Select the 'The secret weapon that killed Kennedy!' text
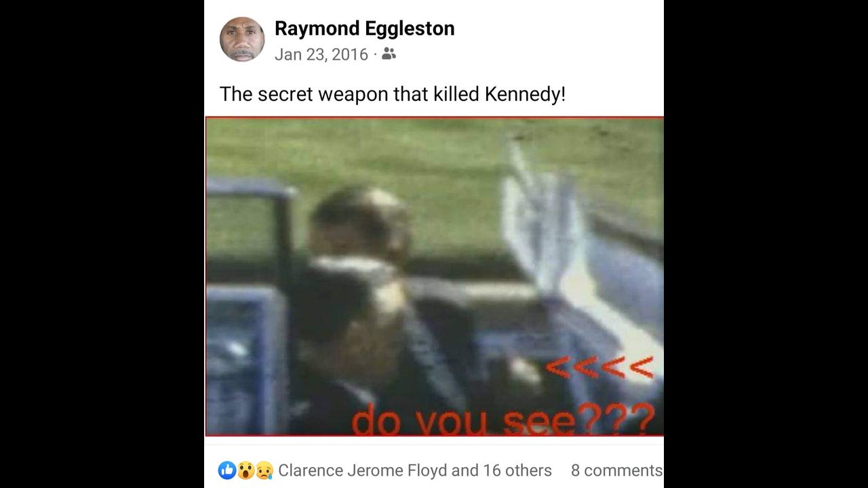Viewport: 868px width, 488px height. click(x=393, y=94)
